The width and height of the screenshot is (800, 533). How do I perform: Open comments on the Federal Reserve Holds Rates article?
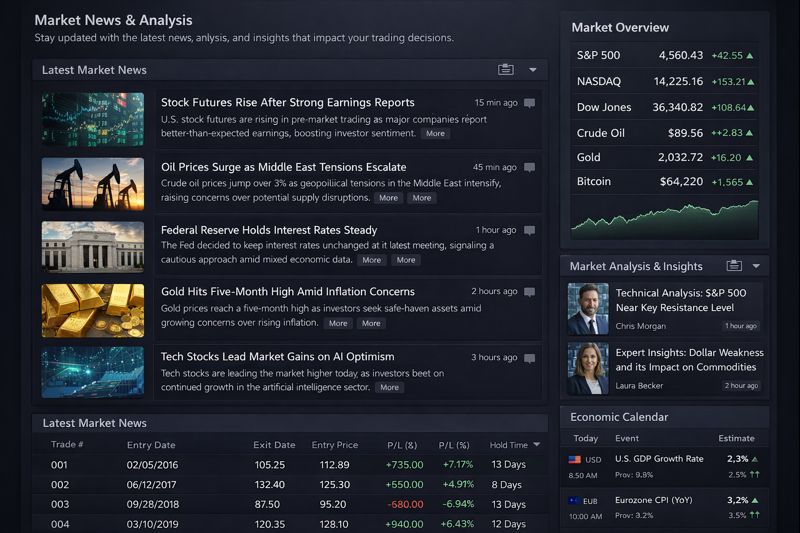coord(530,231)
